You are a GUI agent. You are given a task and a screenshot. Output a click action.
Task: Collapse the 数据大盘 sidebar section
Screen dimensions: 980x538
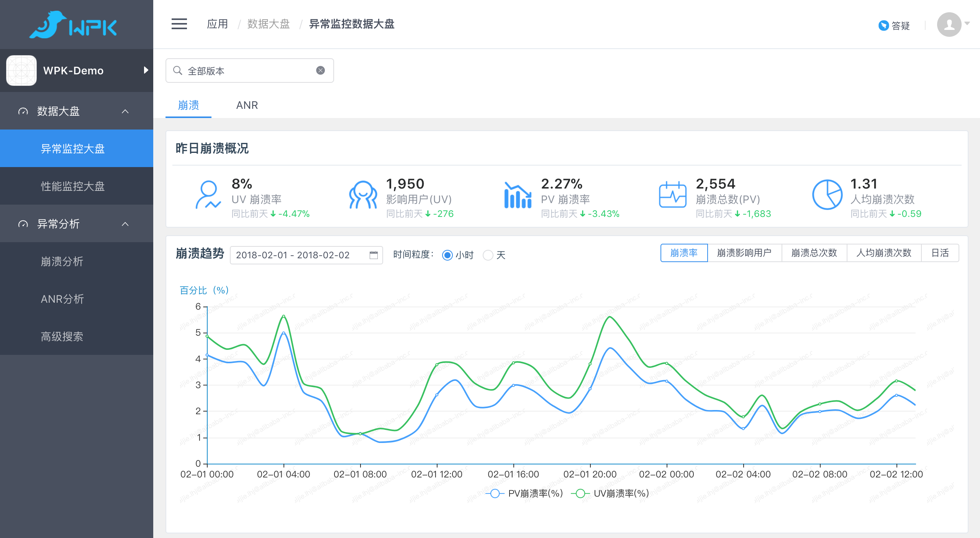tap(125, 112)
